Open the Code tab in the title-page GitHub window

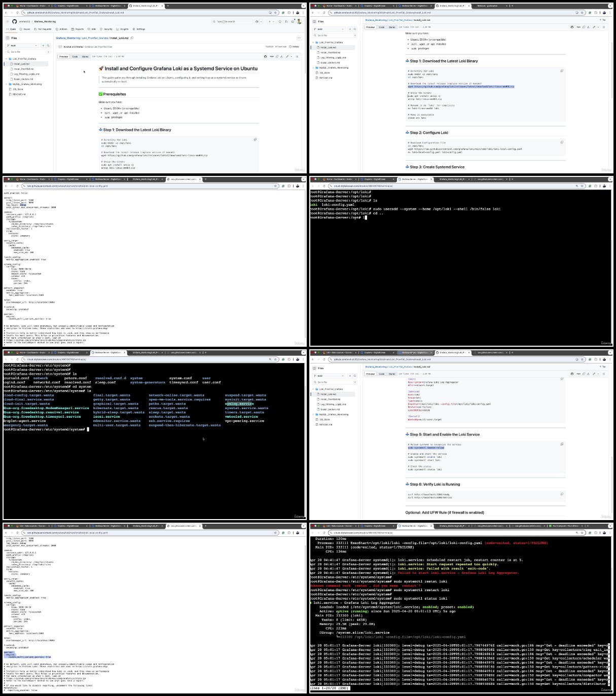11,29
